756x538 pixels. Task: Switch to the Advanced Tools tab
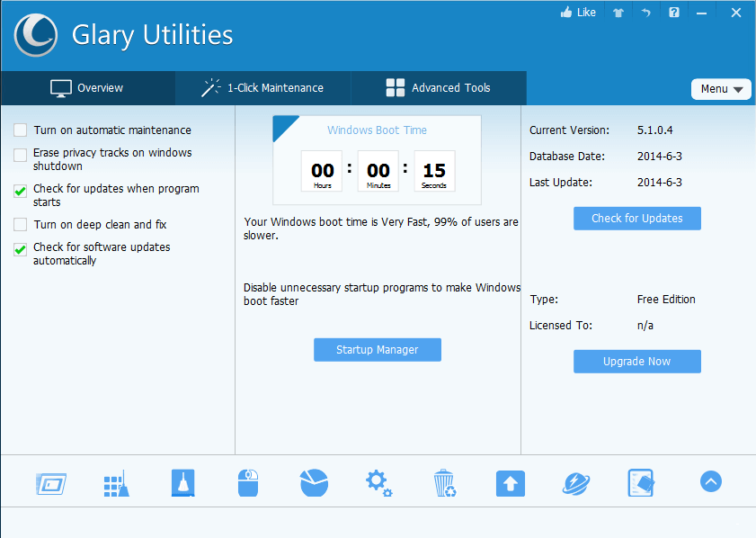(x=439, y=88)
